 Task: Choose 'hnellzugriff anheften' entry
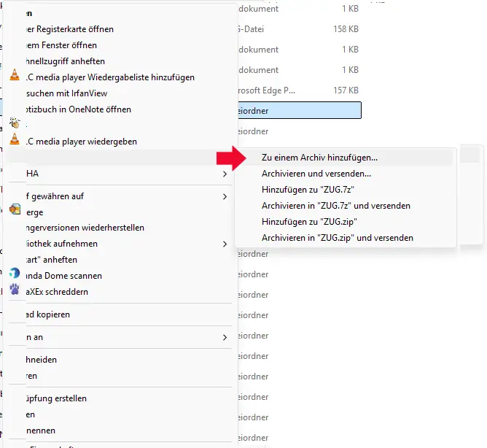pos(65,61)
